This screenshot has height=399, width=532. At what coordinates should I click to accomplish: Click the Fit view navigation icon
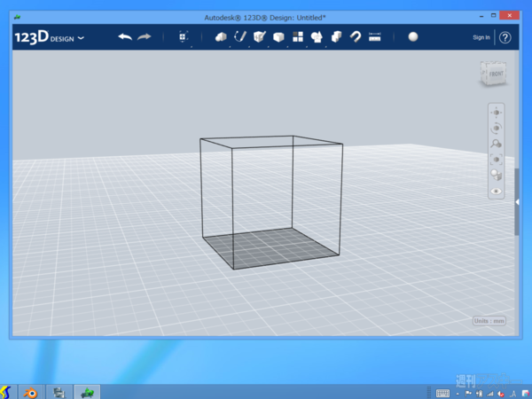(x=496, y=159)
